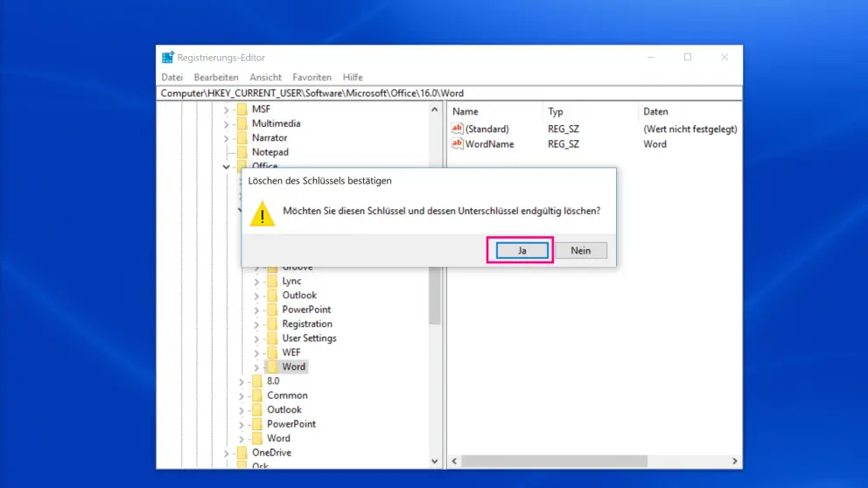The width and height of the screenshot is (868, 488).
Task: Click the WordName string value icon
Action: [457, 143]
